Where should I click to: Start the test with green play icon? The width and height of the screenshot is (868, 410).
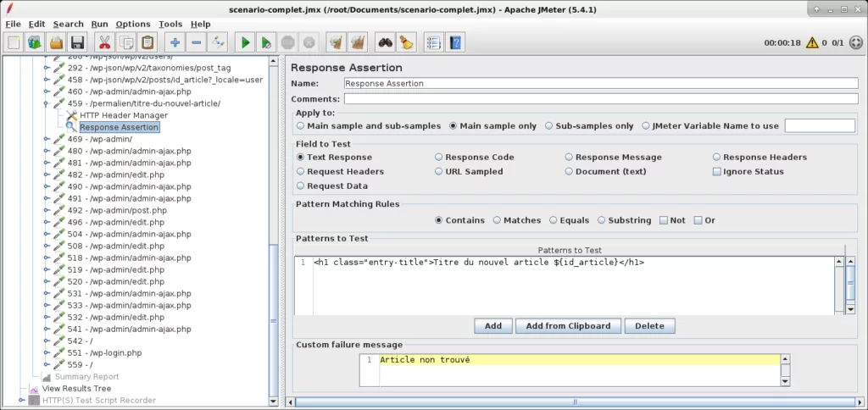[245, 42]
